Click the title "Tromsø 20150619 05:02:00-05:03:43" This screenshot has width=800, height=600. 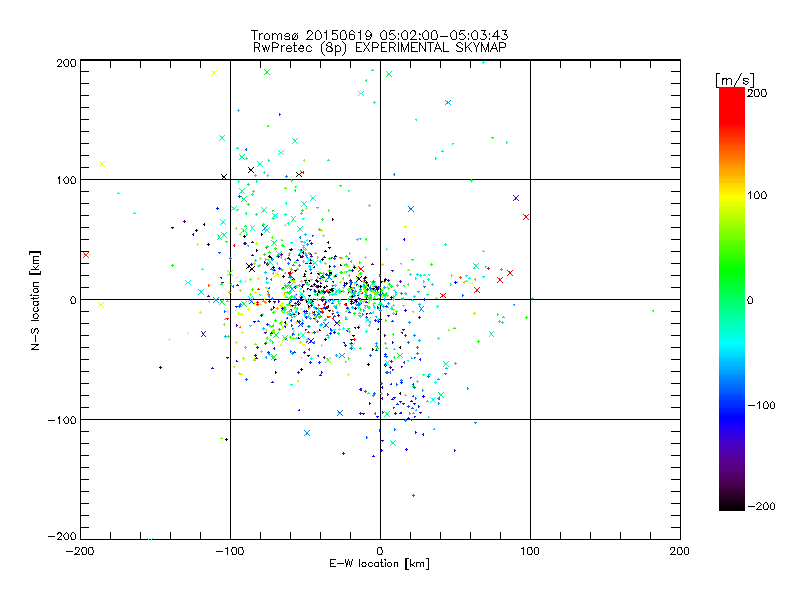pos(379,35)
